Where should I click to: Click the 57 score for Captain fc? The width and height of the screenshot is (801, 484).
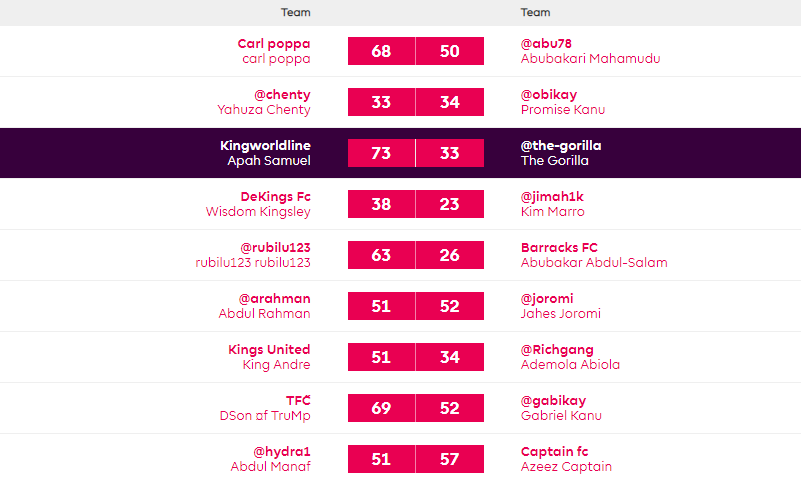click(x=450, y=459)
